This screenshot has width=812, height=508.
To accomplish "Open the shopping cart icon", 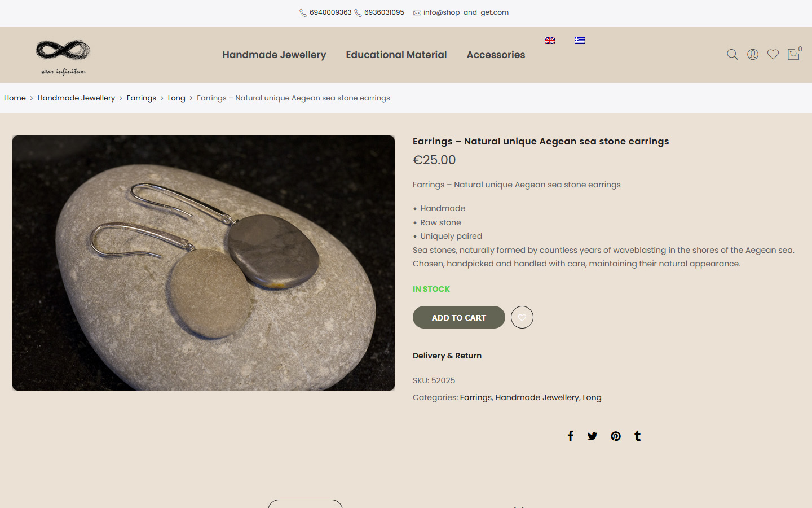I will (x=793, y=54).
